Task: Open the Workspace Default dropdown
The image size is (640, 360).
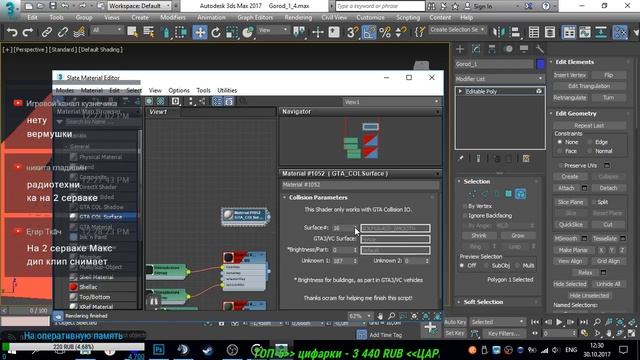Action: pyautogui.click(x=140, y=6)
